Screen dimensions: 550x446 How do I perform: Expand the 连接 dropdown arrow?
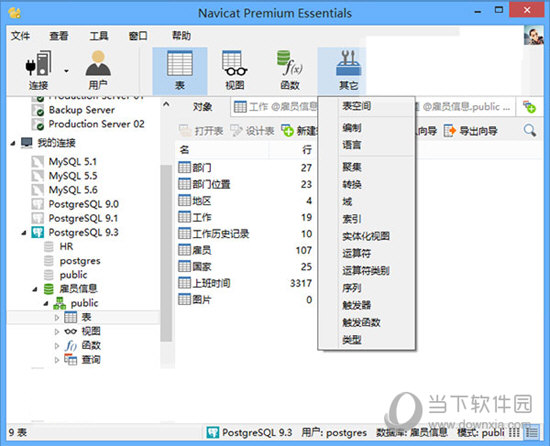(x=66, y=71)
